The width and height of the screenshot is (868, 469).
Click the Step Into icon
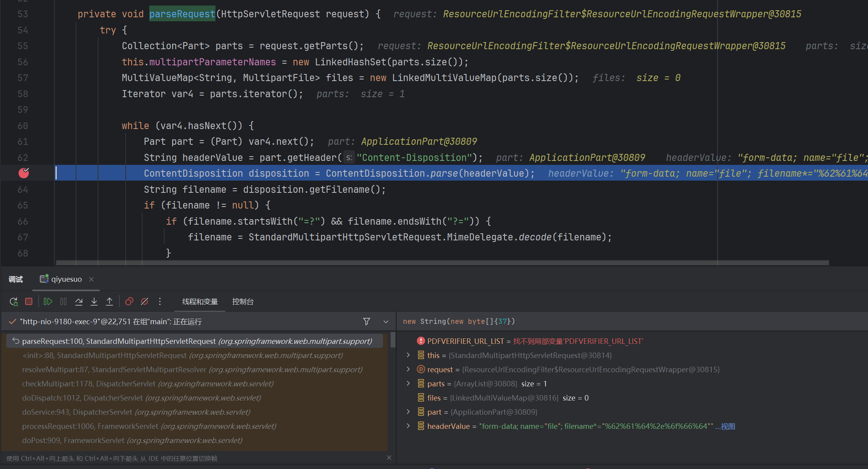click(94, 302)
